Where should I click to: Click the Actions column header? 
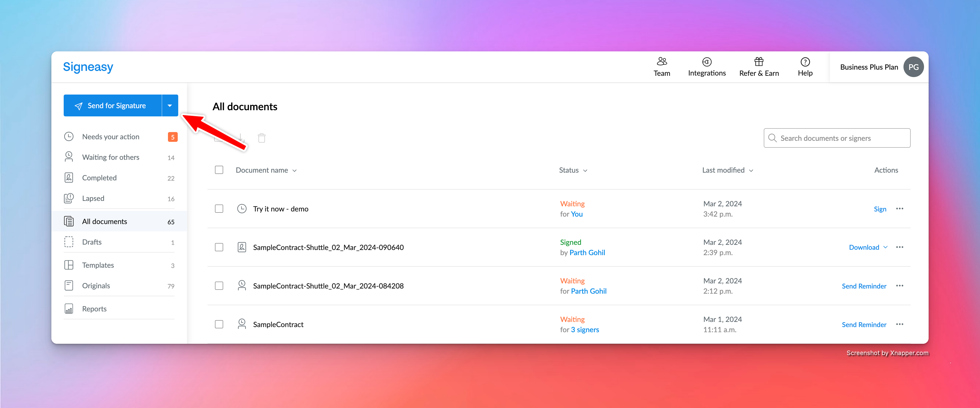click(x=886, y=170)
